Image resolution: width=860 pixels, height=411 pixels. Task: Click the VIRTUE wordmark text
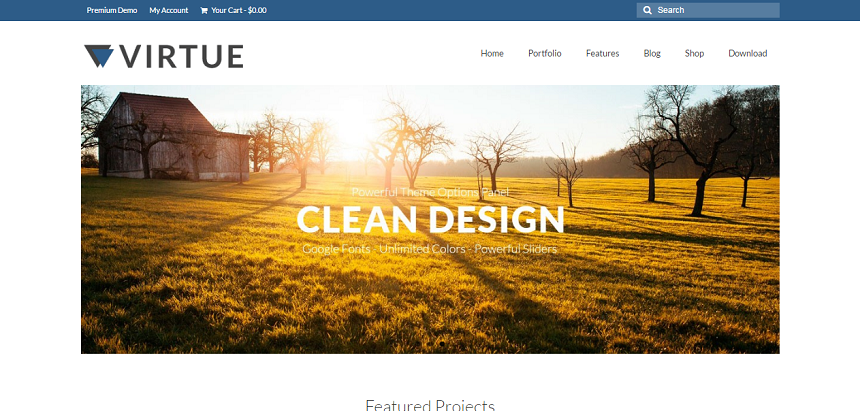(x=182, y=57)
